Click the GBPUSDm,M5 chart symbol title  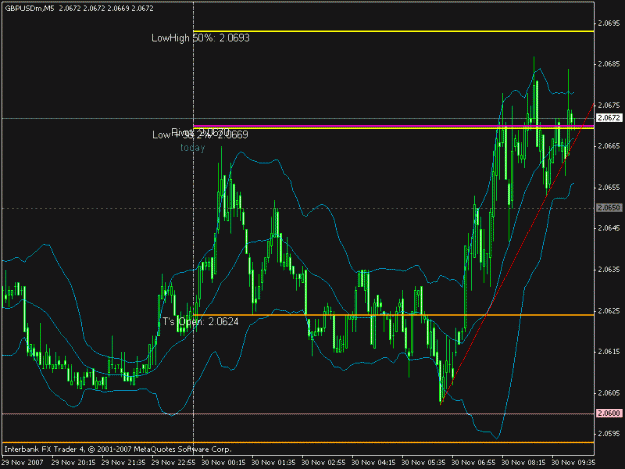point(29,8)
